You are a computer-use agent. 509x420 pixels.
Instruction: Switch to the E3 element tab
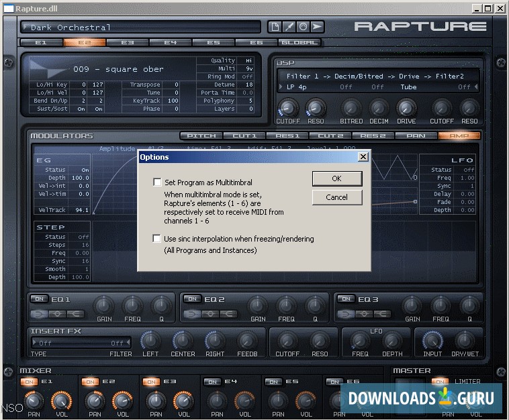(x=127, y=42)
